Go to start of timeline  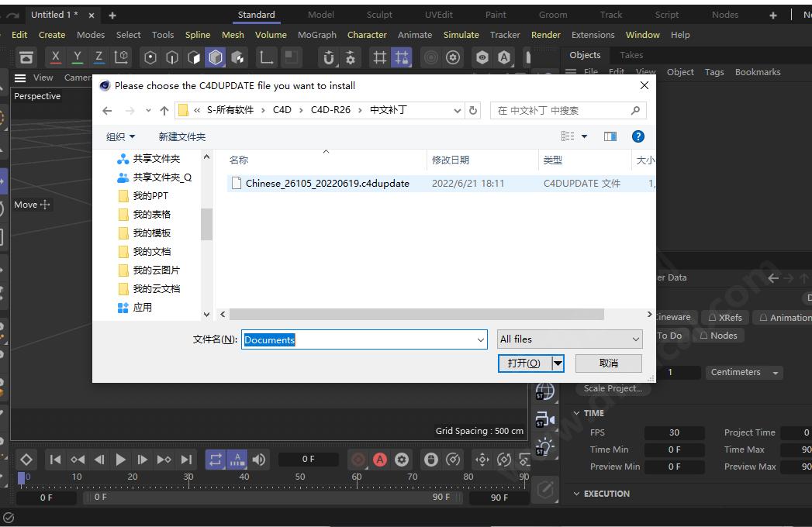(x=55, y=459)
